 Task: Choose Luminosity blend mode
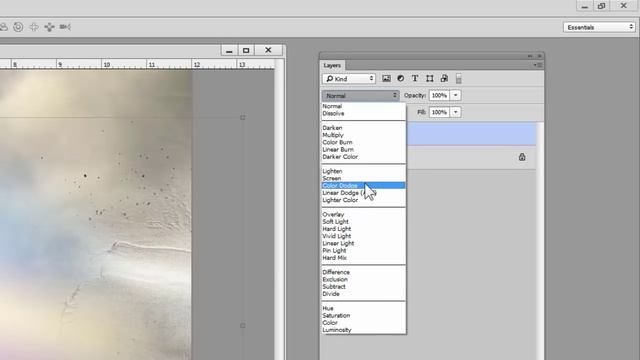point(364,330)
